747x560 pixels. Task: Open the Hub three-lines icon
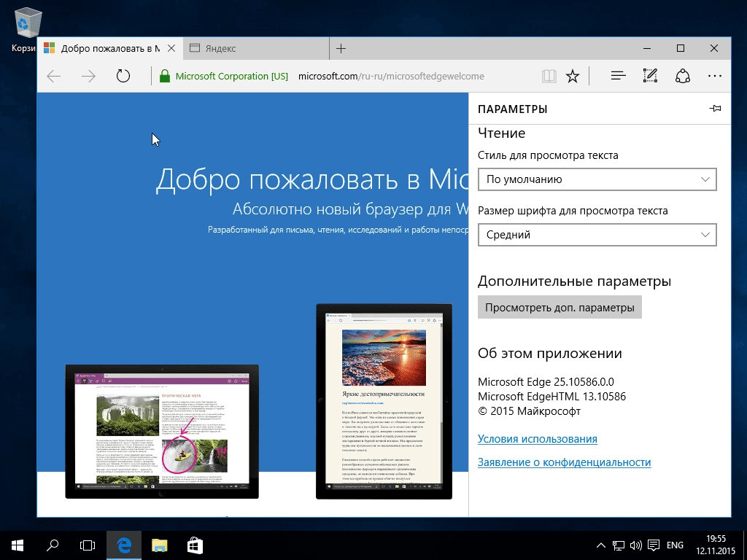pos(618,76)
